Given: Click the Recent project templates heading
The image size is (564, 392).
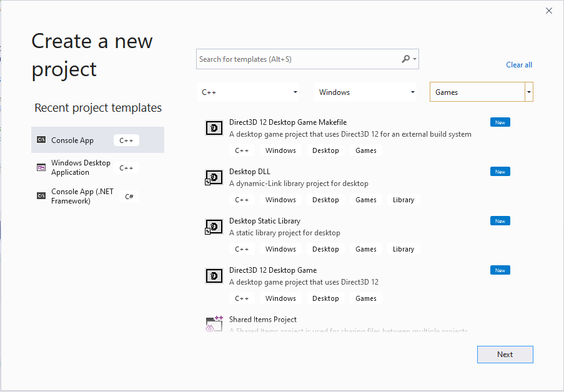Looking at the screenshot, I should pyautogui.click(x=98, y=107).
